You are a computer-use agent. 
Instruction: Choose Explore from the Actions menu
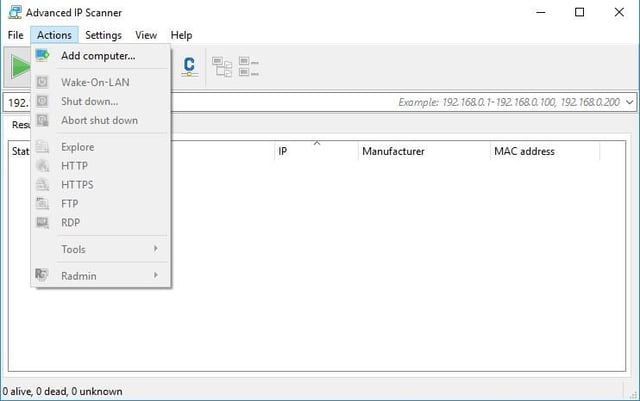point(101,147)
